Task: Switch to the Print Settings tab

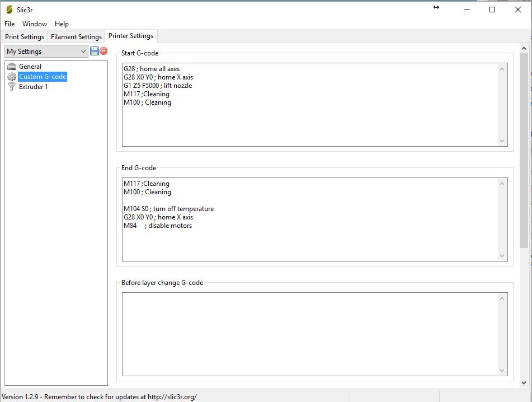Action: point(25,36)
